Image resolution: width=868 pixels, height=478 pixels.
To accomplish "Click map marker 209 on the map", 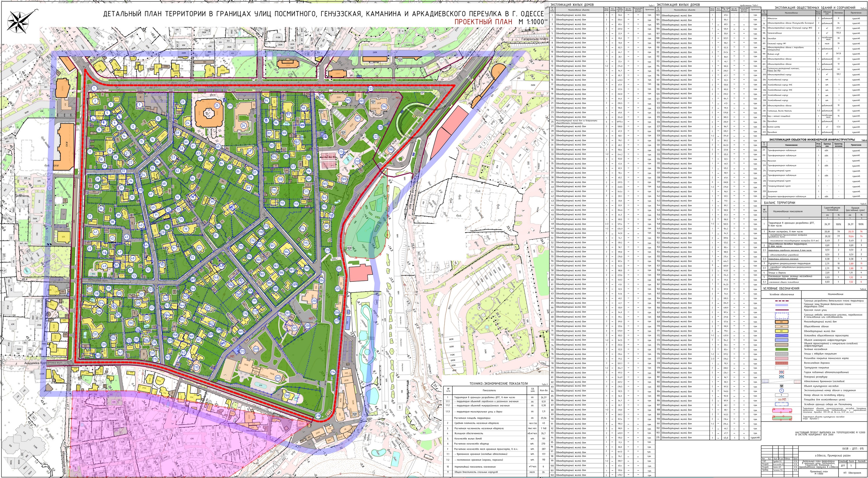I will click(255, 349).
